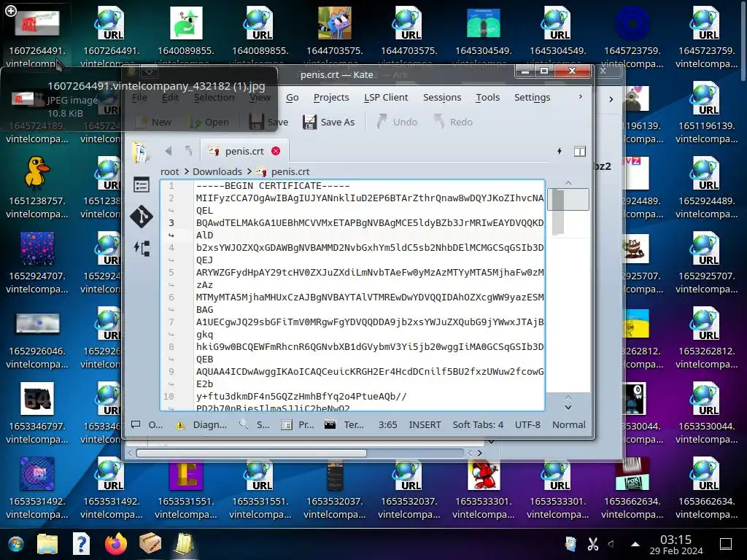Open the clipboard scissors tray icon
The width and height of the screenshot is (747, 560).
[592, 544]
